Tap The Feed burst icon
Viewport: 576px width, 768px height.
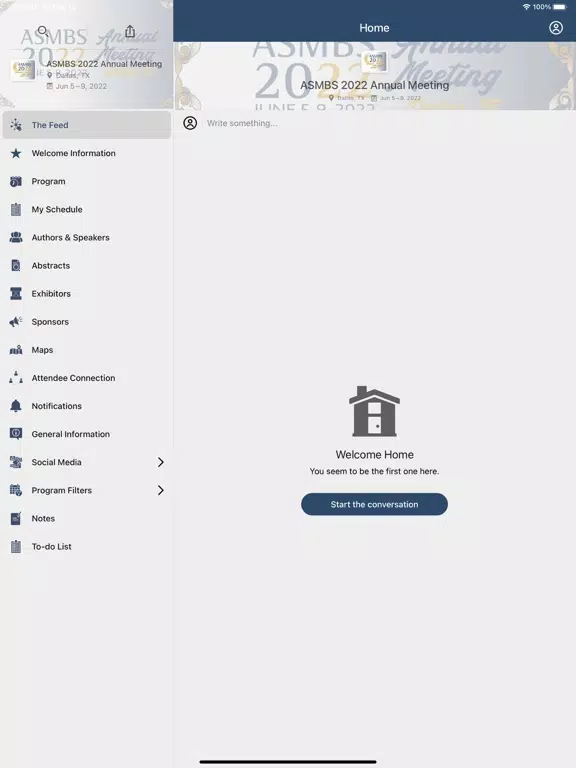[x=16, y=125]
